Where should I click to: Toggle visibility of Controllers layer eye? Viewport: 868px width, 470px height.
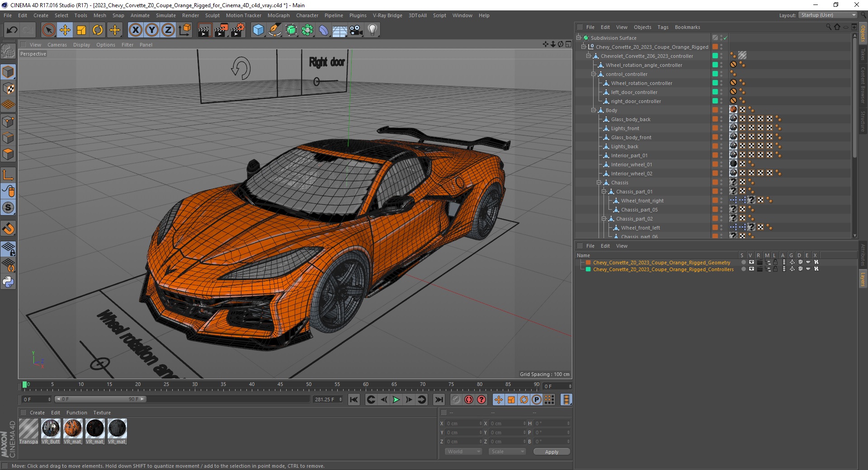[751, 269]
